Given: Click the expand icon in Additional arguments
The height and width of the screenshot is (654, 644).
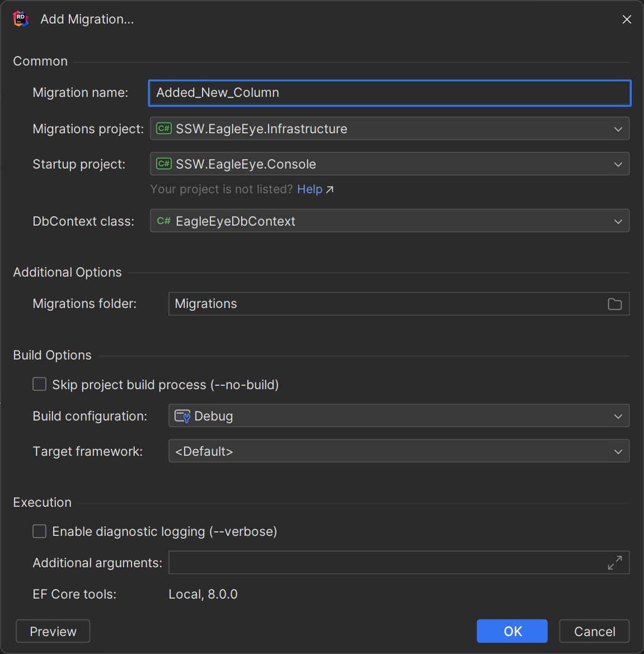Looking at the screenshot, I should [614, 563].
